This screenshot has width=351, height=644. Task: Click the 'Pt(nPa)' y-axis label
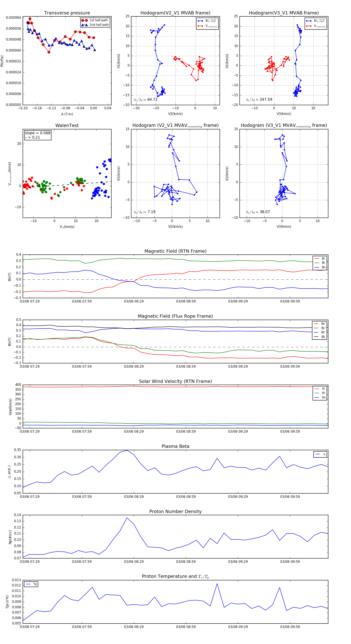pyautogui.click(x=2, y=61)
